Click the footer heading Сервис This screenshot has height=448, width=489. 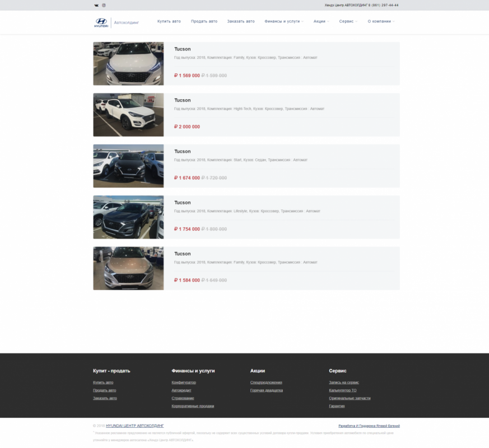click(337, 371)
